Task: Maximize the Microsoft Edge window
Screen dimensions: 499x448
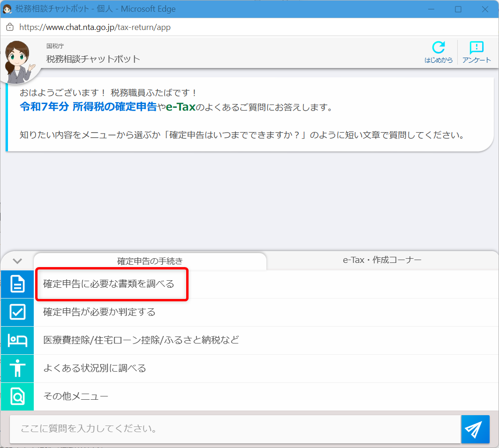Action: pyautogui.click(x=458, y=9)
